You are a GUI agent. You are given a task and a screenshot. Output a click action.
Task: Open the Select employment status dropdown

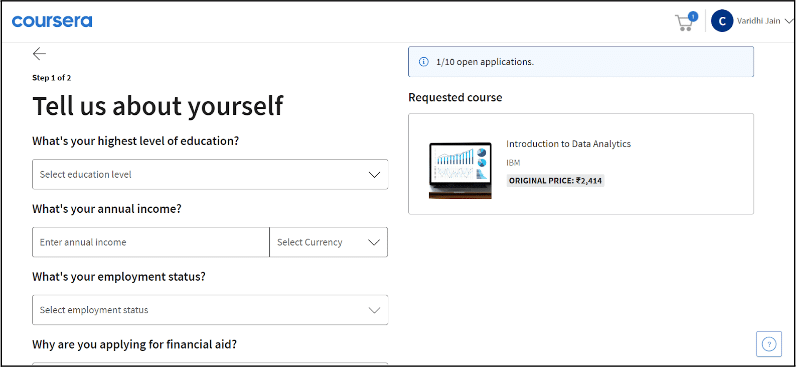tap(210, 310)
